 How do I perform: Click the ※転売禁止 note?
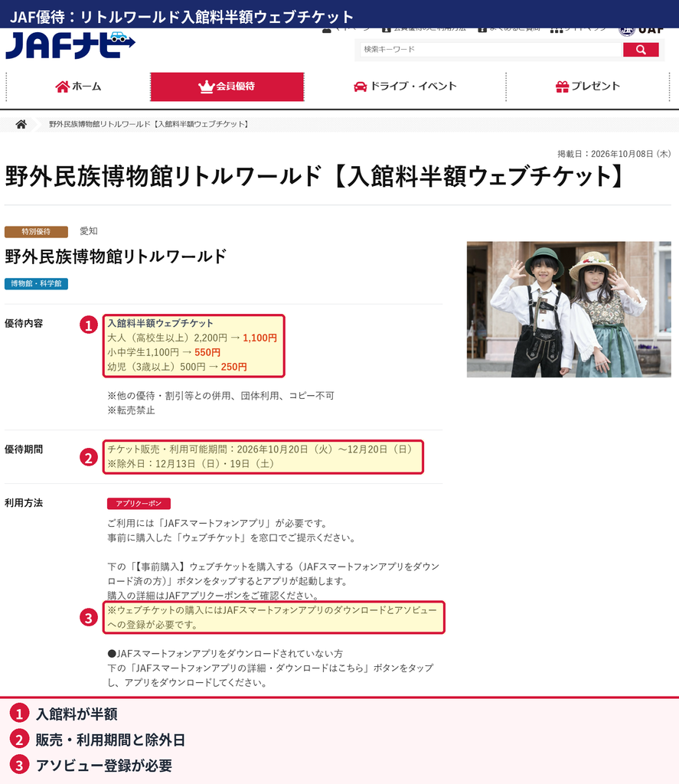click(131, 410)
